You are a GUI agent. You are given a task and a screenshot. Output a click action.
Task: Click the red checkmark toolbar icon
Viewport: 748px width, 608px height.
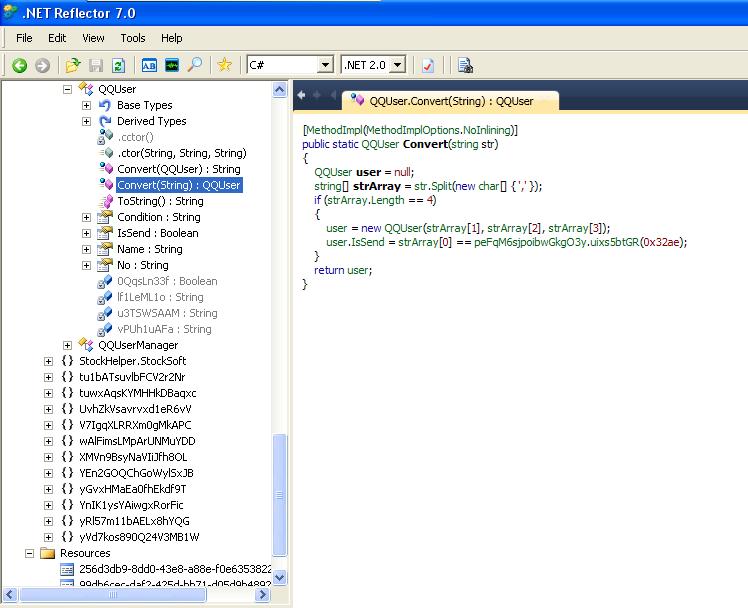point(428,65)
